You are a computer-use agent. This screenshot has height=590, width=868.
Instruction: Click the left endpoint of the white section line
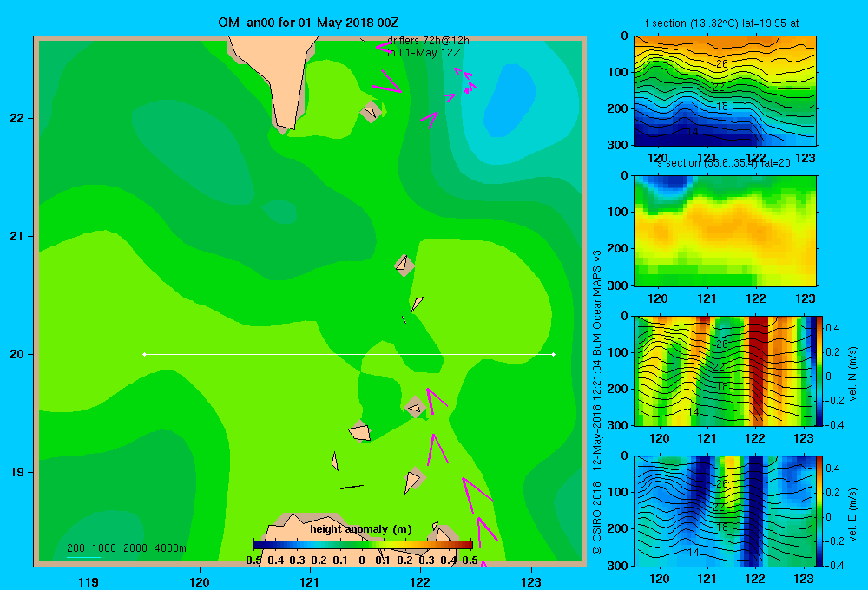[144, 354]
